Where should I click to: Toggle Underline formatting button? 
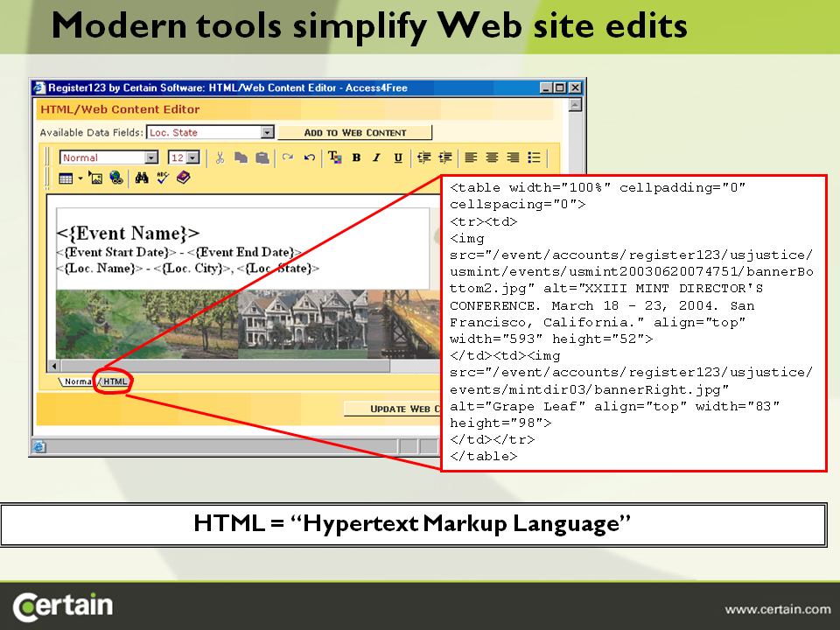point(398,157)
